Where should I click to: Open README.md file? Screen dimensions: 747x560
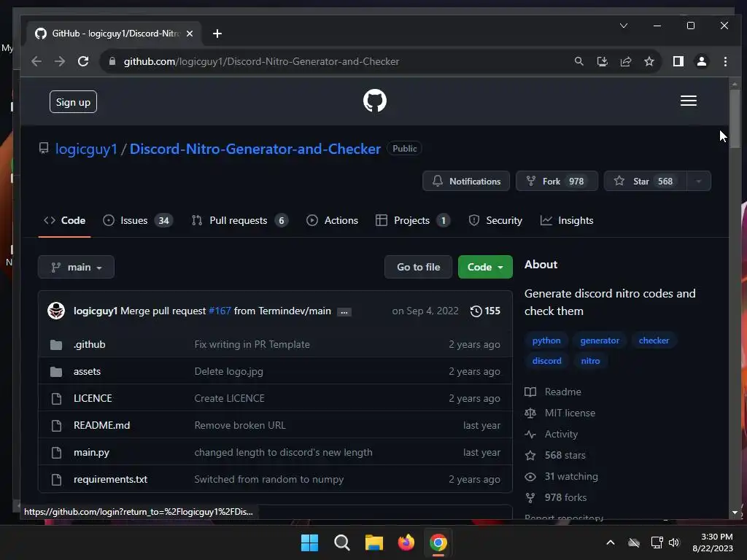pos(102,425)
